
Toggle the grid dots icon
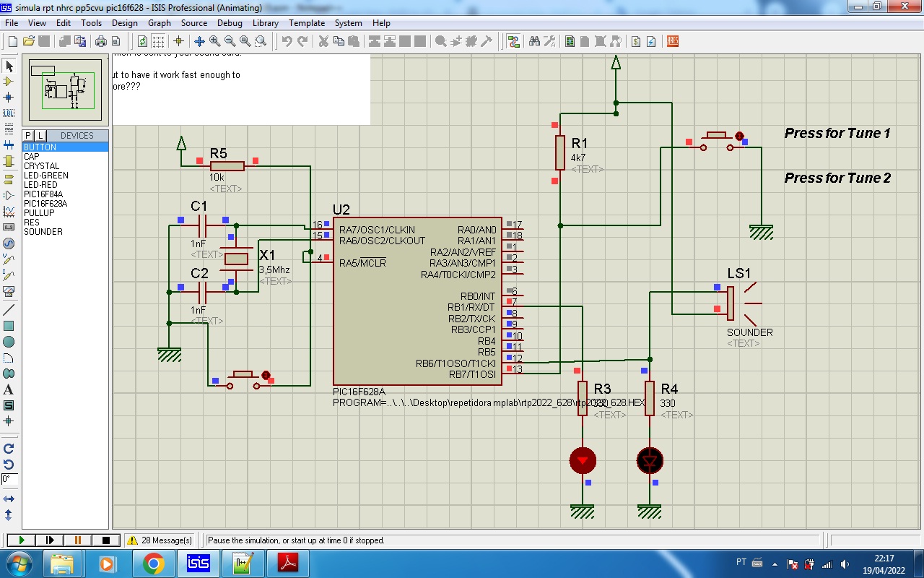pos(158,41)
